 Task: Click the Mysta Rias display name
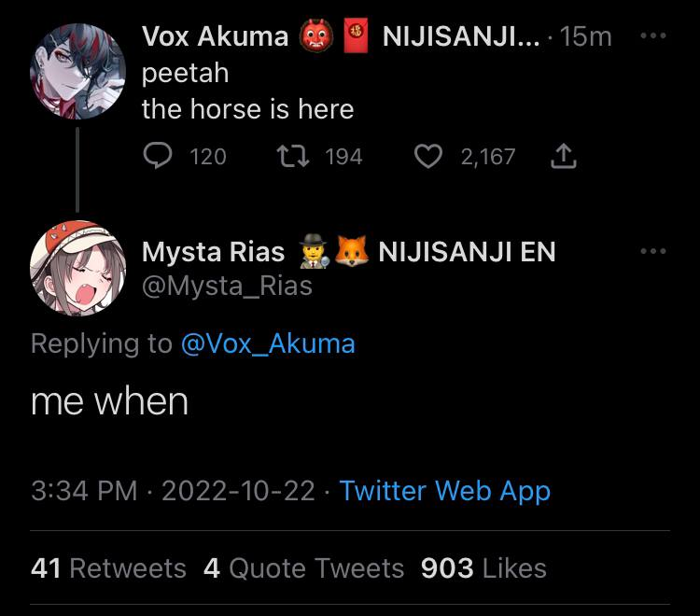click(x=213, y=251)
